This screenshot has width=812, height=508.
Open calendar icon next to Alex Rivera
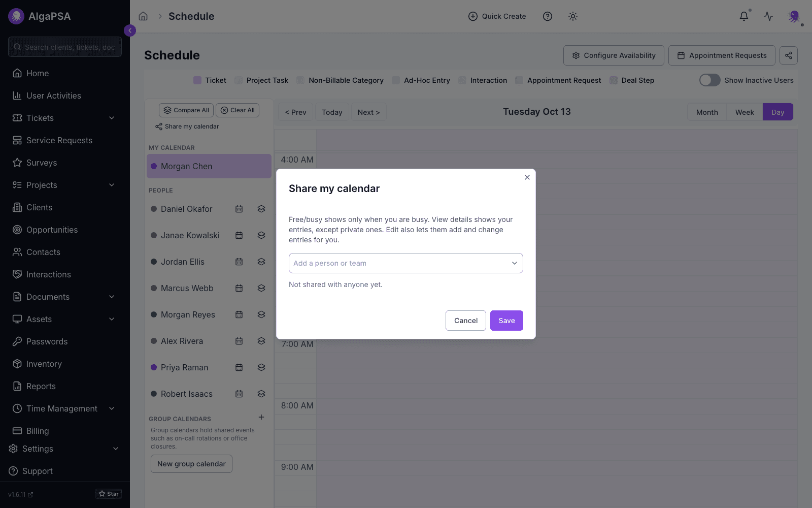239,341
